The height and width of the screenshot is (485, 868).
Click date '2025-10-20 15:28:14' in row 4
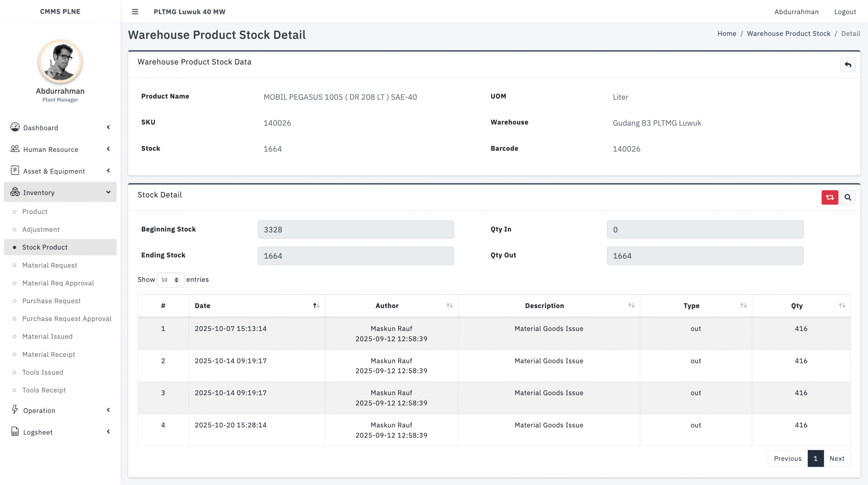point(231,425)
